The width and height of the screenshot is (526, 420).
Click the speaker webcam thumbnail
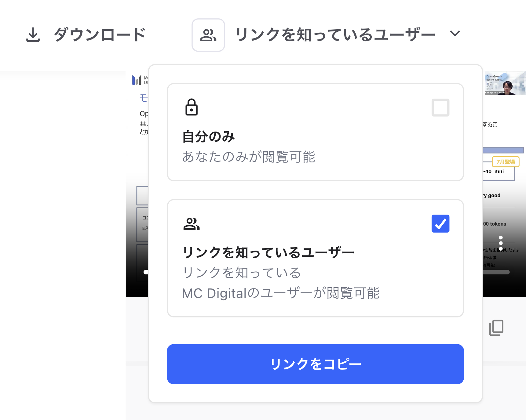pyautogui.click(x=505, y=83)
